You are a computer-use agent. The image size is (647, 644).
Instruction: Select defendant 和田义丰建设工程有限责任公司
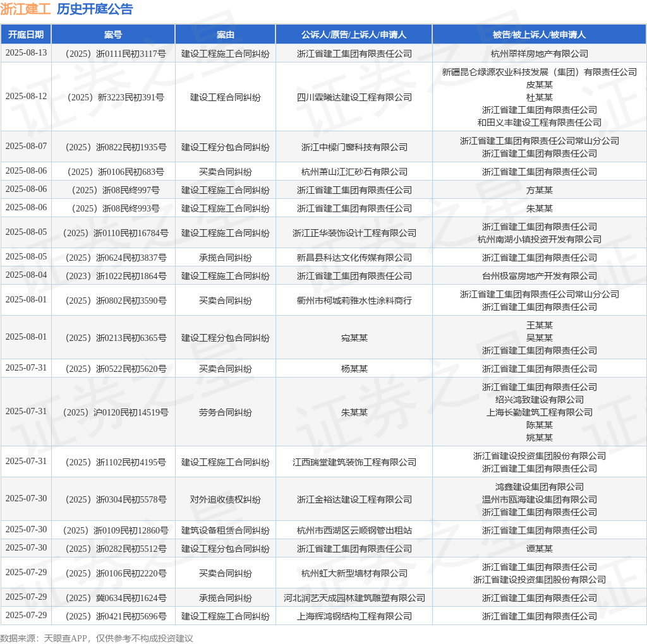point(540,122)
